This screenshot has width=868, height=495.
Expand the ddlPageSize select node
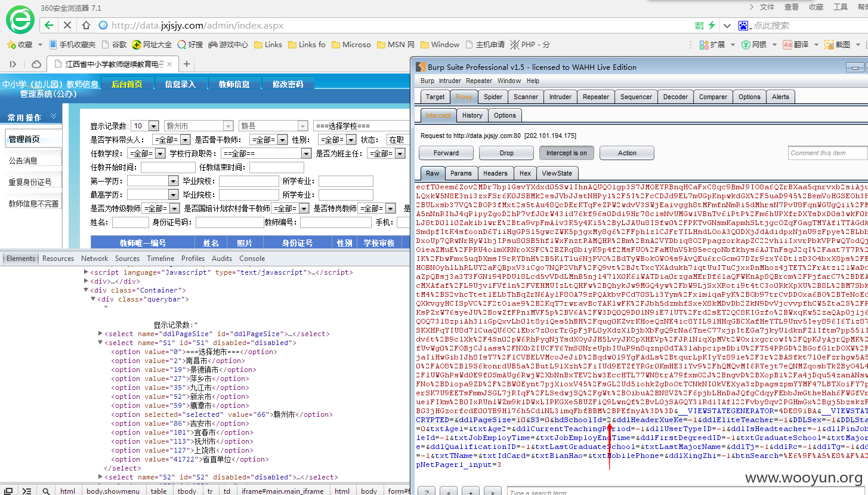point(100,334)
